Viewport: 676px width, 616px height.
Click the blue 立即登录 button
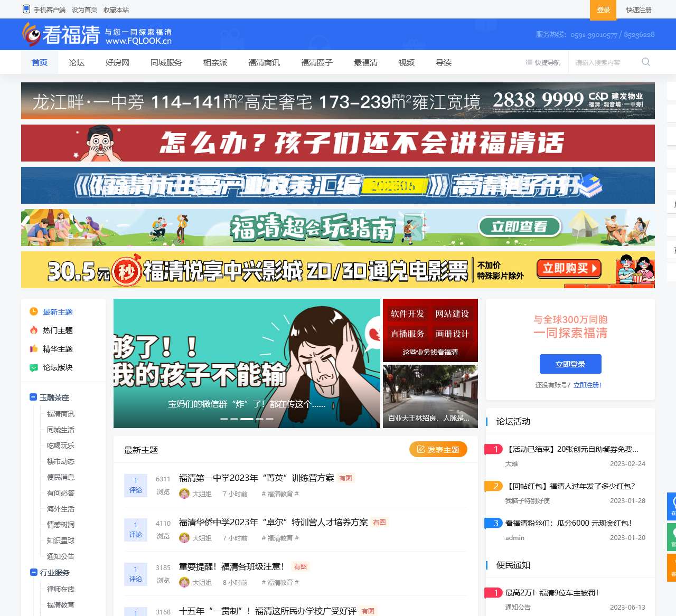pyautogui.click(x=570, y=364)
